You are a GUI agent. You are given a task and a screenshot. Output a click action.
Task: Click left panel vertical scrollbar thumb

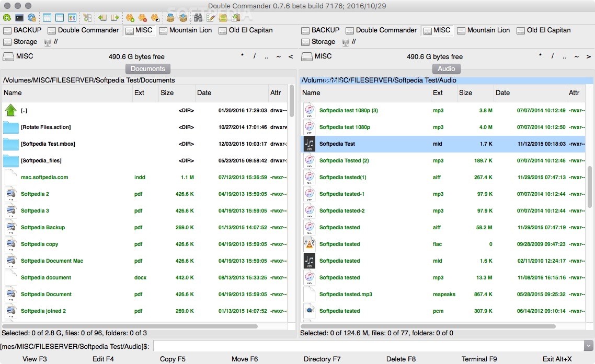point(291,100)
